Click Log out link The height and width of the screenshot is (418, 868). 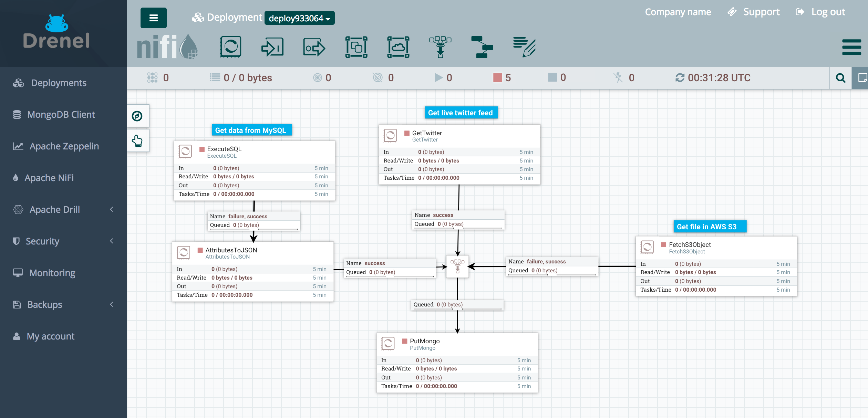[820, 12]
